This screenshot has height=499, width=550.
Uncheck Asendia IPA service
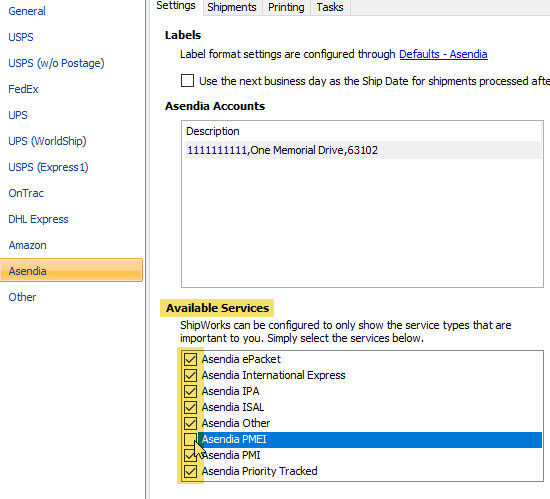190,391
